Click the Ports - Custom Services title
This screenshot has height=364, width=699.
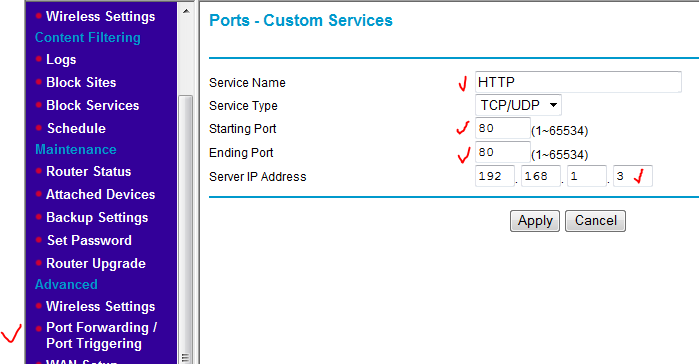[301, 20]
